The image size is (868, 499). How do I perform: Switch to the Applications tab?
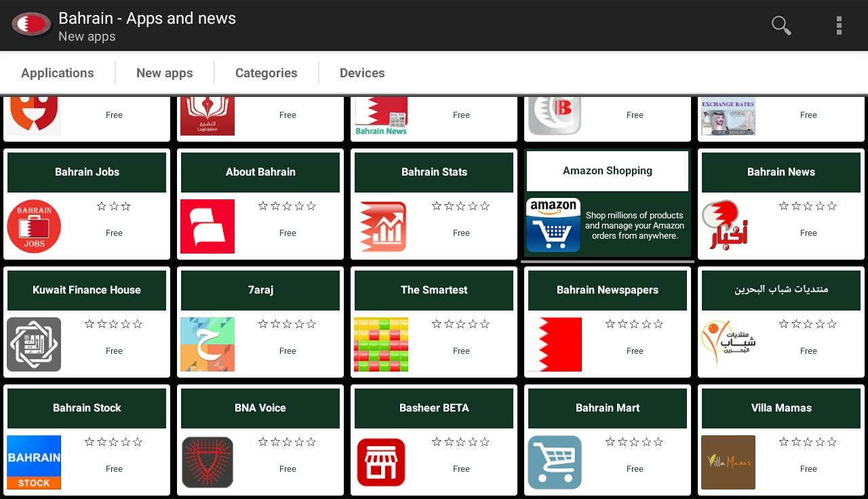point(58,73)
